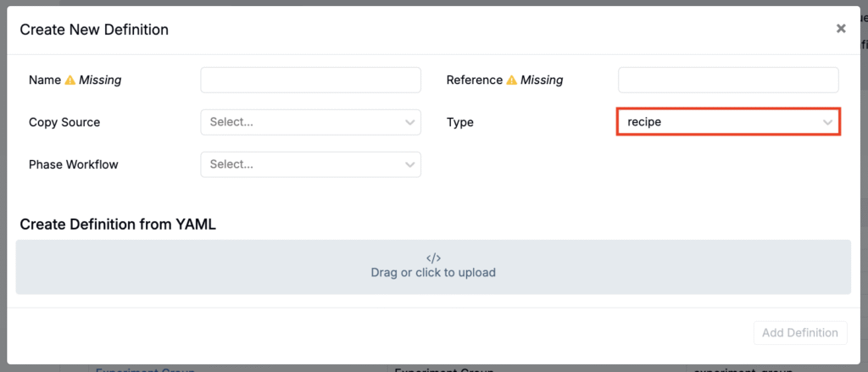868x372 pixels.
Task: Close the Create New Definition dialog
Action: point(841,29)
